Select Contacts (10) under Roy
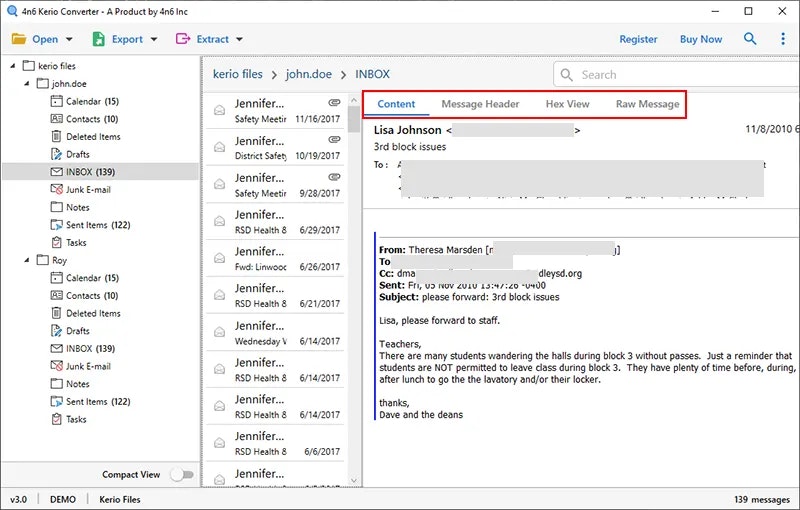The width and height of the screenshot is (800, 510). (84, 296)
